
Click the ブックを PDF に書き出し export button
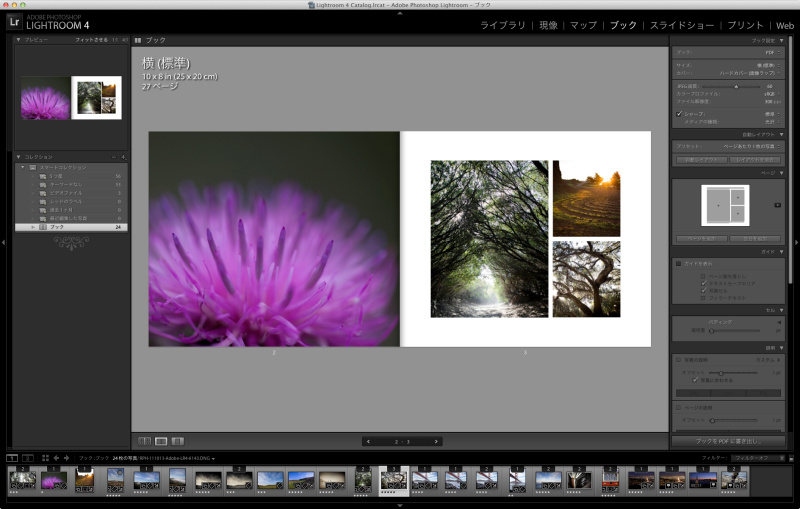coord(728,441)
